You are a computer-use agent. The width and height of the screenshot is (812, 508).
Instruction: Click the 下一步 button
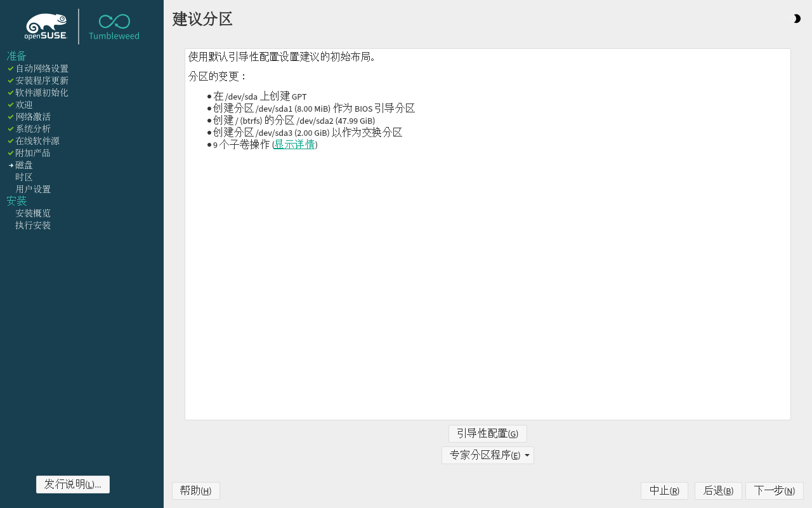click(x=774, y=490)
